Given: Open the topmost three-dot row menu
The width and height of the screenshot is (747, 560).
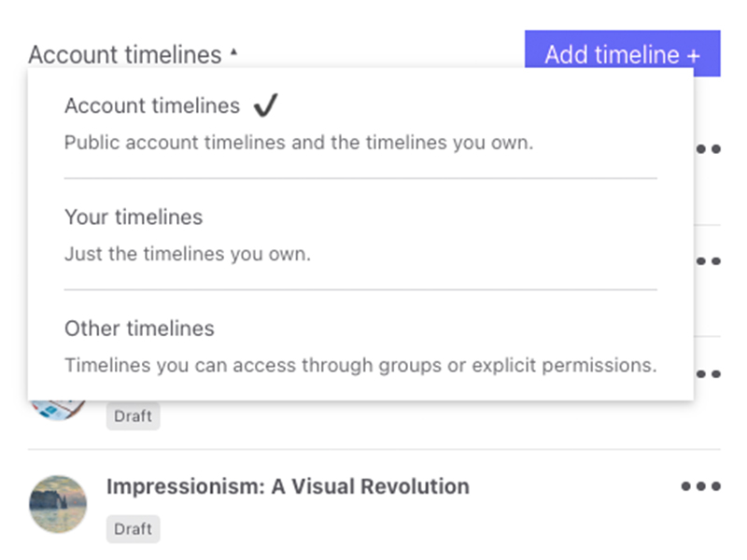Looking at the screenshot, I should point(708,148).
